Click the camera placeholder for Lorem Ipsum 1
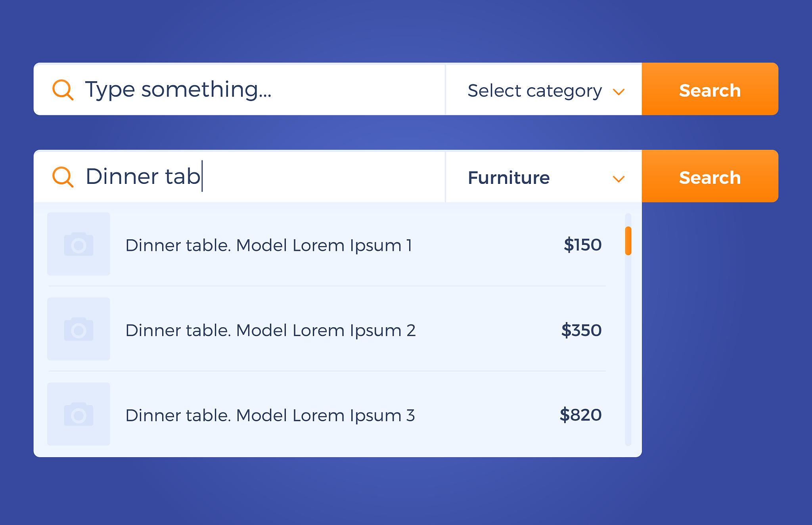Screen dimensions: 812x525 tap(79, 244)
